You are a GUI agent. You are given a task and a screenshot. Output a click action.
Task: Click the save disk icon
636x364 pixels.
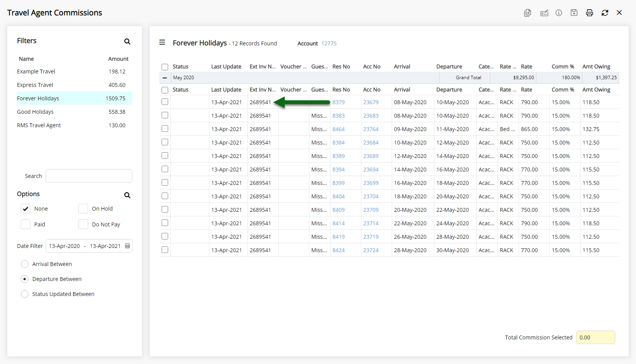[574, 13]
